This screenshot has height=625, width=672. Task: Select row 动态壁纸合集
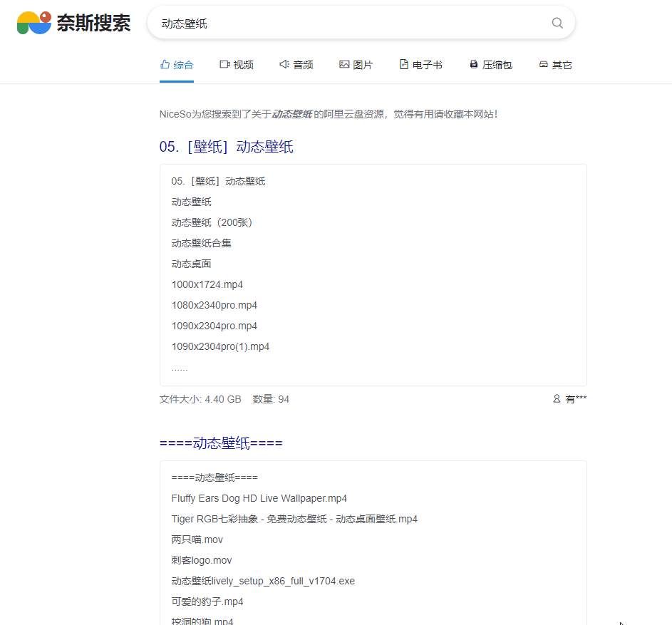click(x=202, y=243)
